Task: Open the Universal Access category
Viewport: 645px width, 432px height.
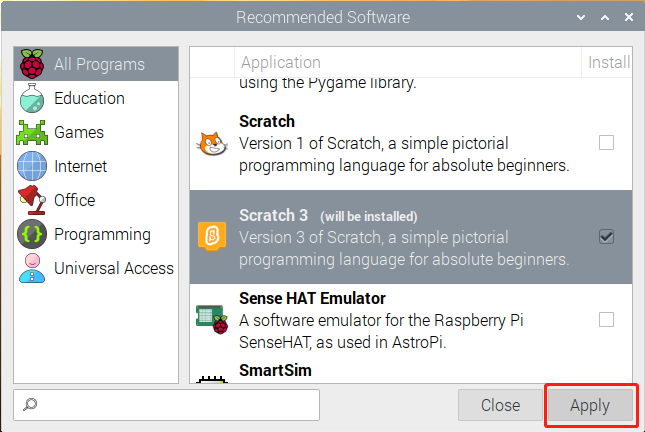Action: tap(96, 268)
